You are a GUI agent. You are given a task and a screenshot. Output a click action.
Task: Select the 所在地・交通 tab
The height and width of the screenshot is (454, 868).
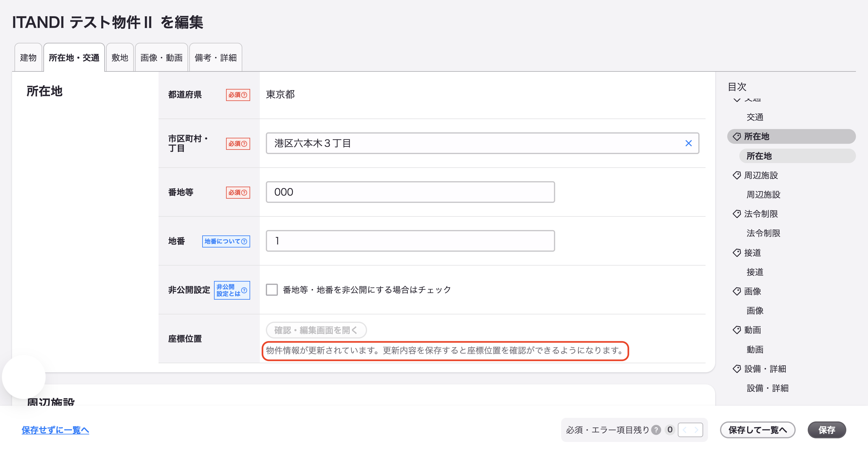[74, 58]
